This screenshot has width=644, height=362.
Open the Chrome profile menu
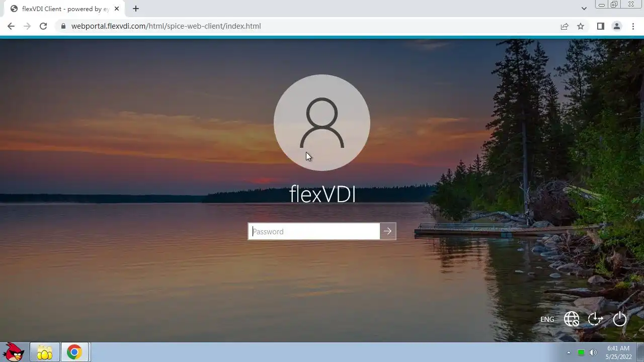click(617, 26)
